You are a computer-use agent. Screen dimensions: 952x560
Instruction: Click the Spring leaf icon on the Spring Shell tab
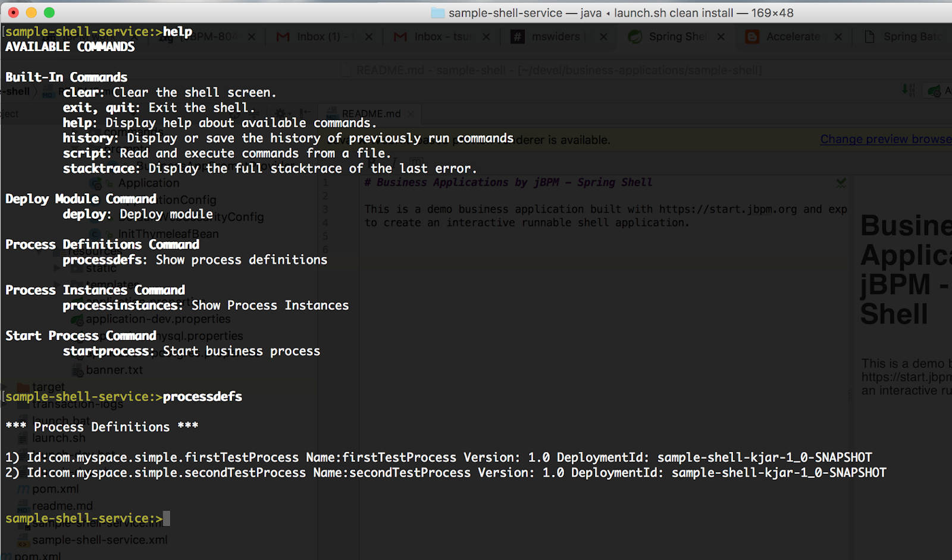coord(634,36)
